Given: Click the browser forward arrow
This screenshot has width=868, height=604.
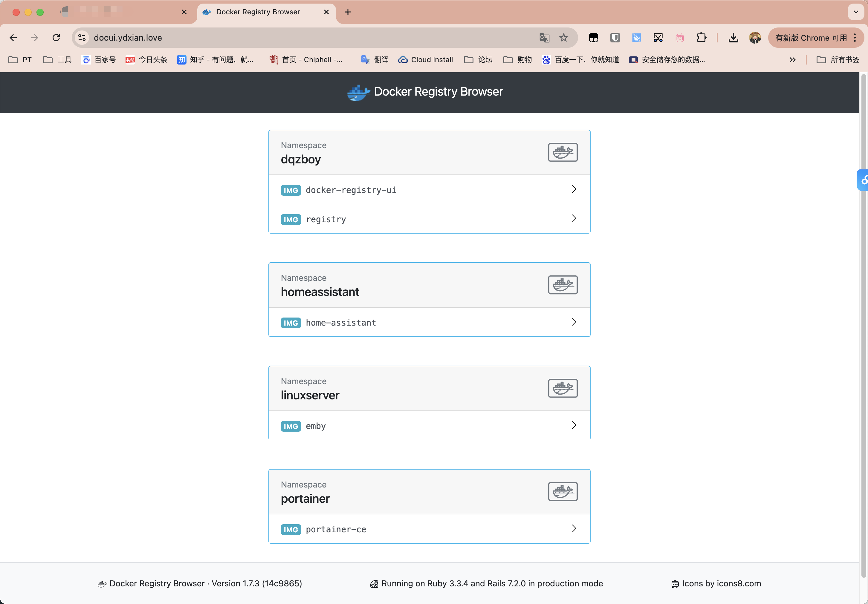Looking at the screenshot, I should coord(35,38).
